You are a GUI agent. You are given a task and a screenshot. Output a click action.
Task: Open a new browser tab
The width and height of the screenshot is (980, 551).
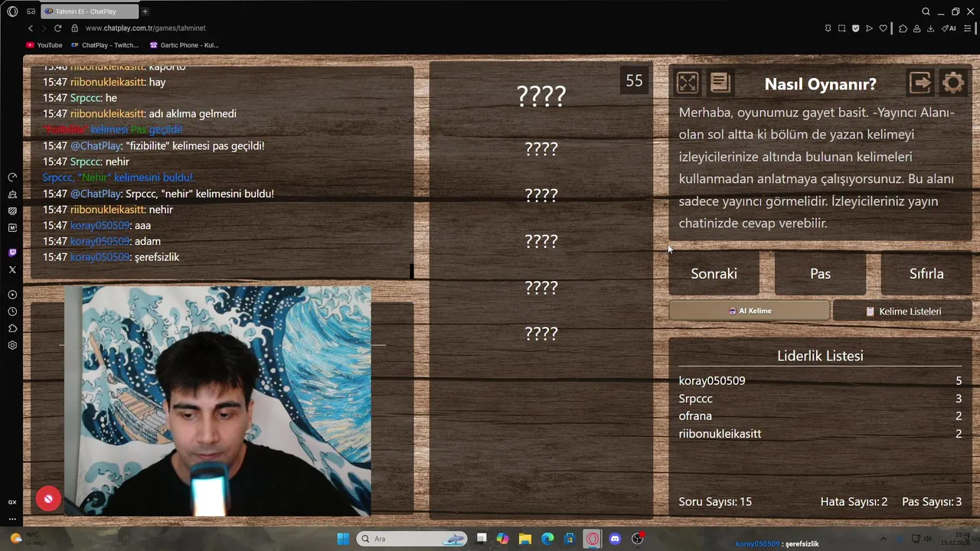tap(145, 11)
